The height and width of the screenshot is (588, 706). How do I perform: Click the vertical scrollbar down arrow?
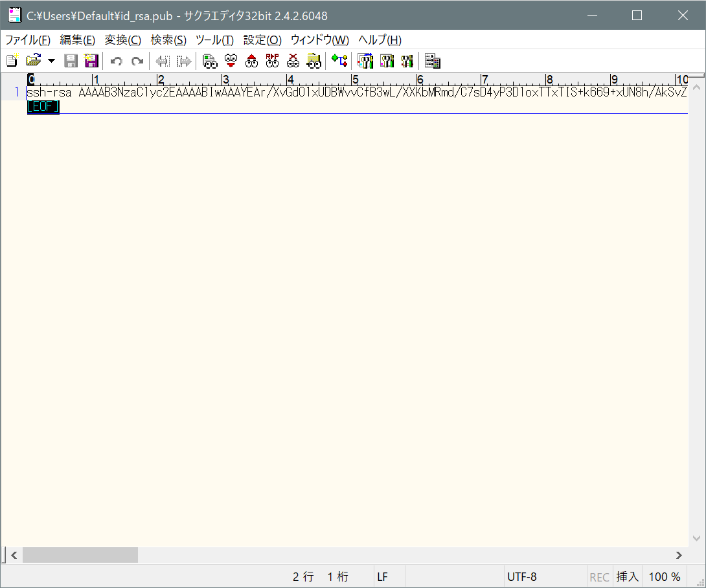click(696, 539)
